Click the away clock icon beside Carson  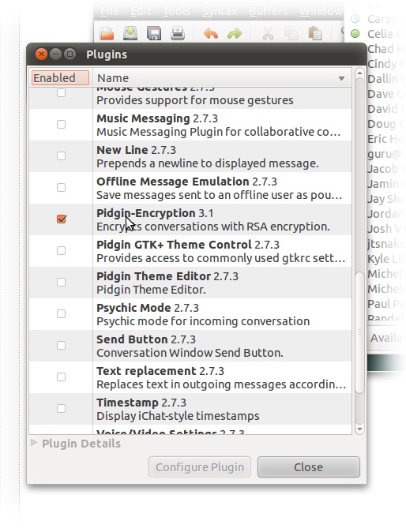coord(355,19)
